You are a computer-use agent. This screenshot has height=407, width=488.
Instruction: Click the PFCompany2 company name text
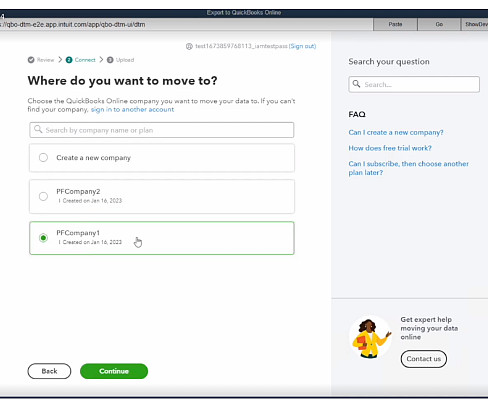pos(78,192)
